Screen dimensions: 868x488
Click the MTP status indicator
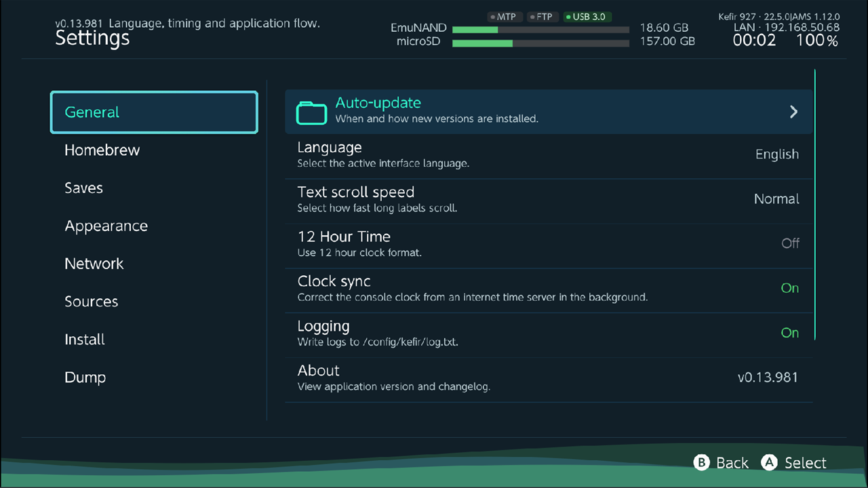click(x=503, y=17)
